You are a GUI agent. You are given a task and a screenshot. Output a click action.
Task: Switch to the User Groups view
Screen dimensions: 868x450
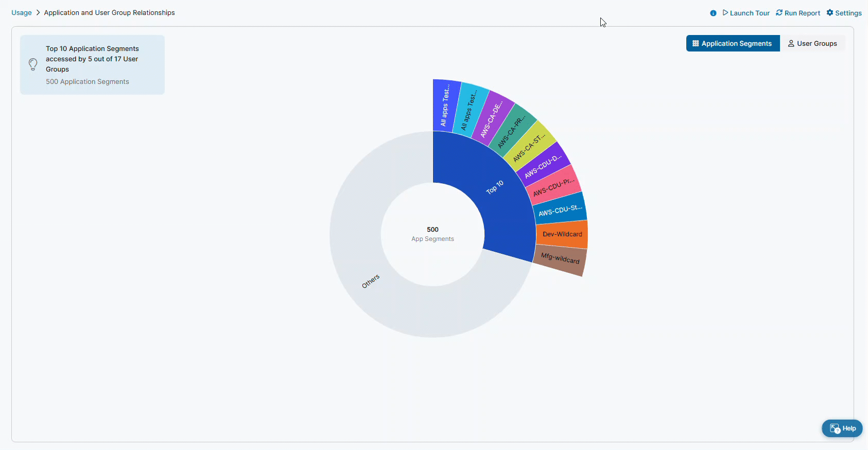(812, 43)
